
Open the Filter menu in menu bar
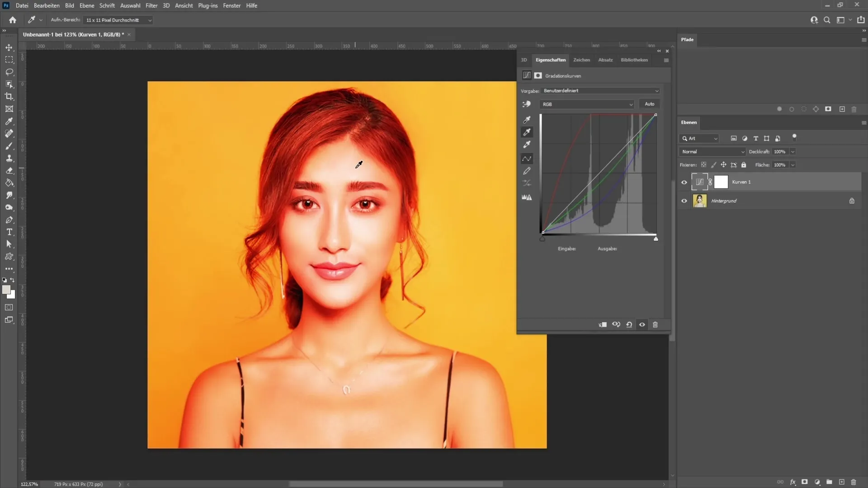point(151,5)
